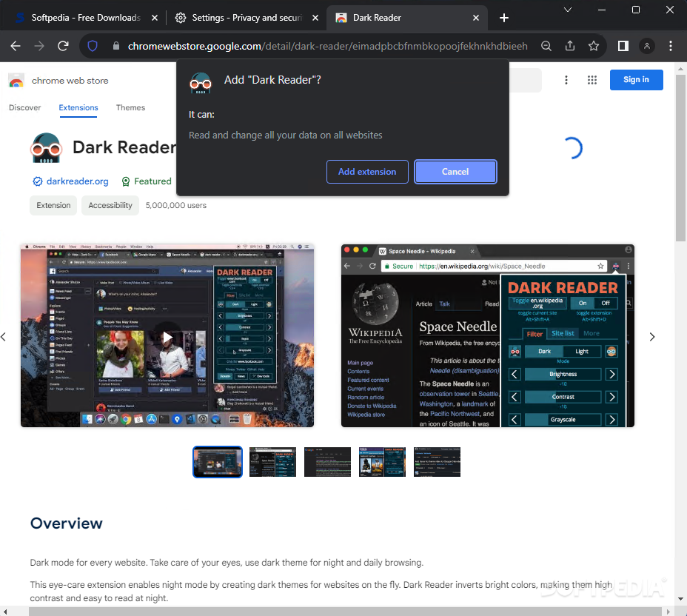Click the Dark Reader icon in dialog

(x=201, y=82)
